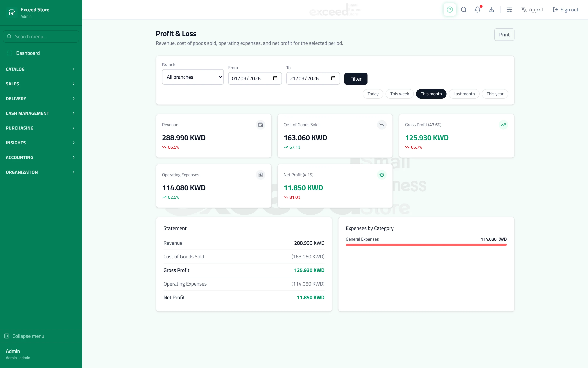Sign out of the account
The width and height of the screenshot is (588, 368).
point(566,10)
